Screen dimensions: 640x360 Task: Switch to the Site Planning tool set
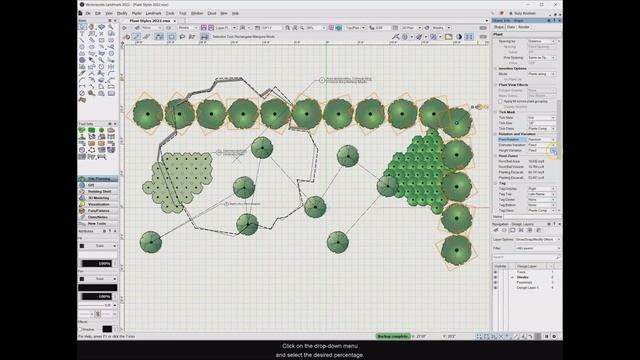tap(98, 179)
